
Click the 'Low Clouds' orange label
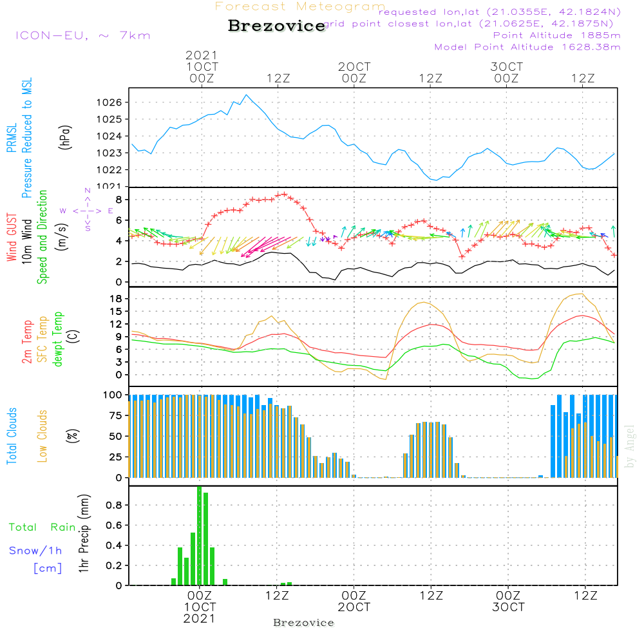[43, 436]
